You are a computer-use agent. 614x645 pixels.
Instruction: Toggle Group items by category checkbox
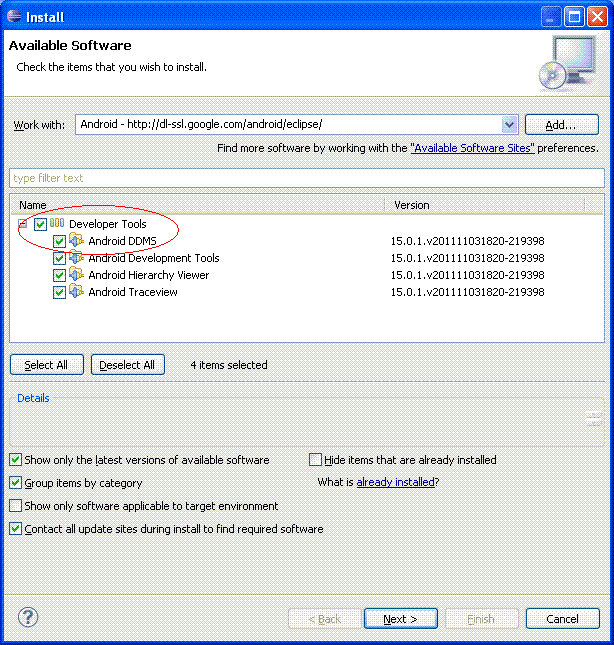16,483
